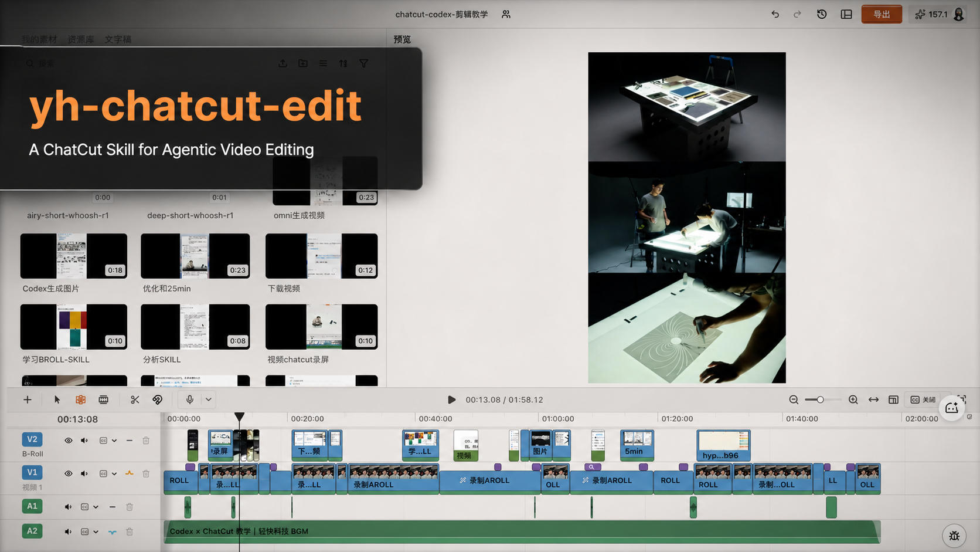Click the timeline zoom slider handle

(821, 399)
